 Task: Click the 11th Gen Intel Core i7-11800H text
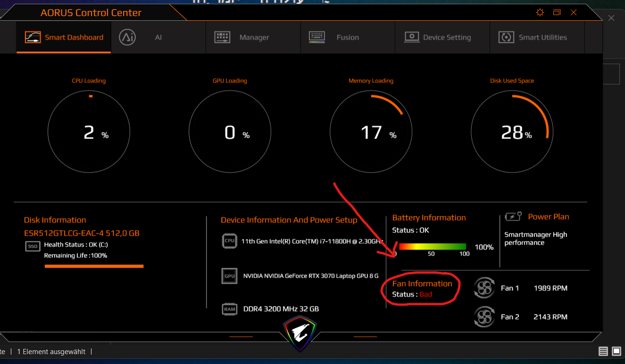[x=311, y=241]
